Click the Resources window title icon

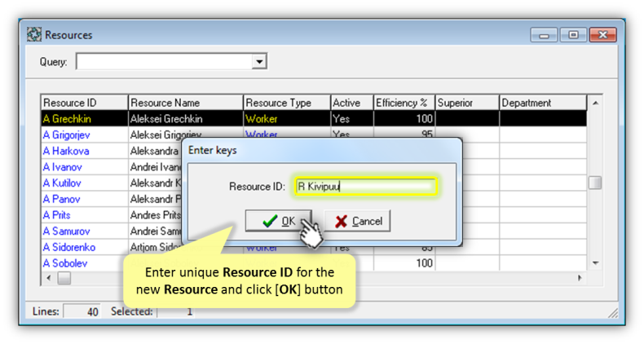[34, 35]
